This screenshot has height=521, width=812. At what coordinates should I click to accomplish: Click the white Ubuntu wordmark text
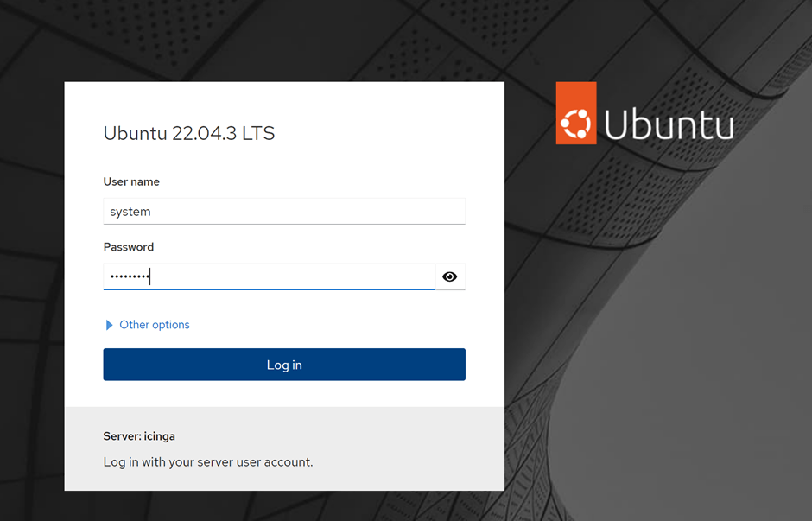(x=669, y=124)
